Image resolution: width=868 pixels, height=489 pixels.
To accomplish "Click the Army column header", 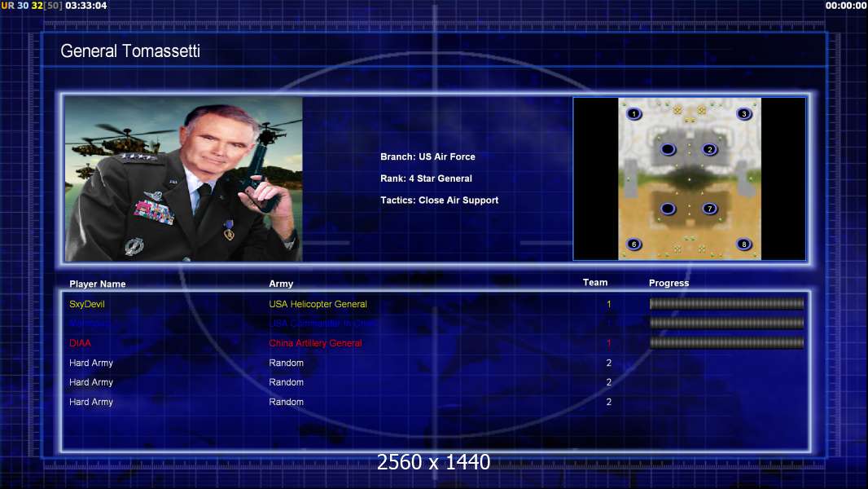I will [281, 284].
